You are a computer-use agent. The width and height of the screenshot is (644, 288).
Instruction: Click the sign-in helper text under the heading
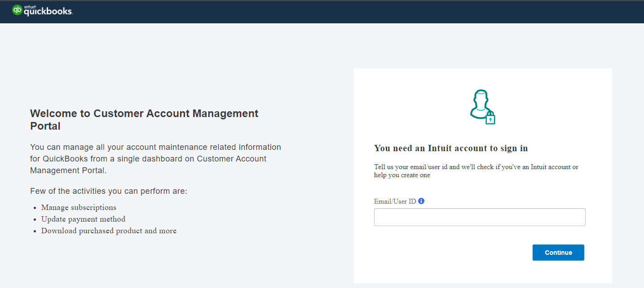(x=476, y=171)
